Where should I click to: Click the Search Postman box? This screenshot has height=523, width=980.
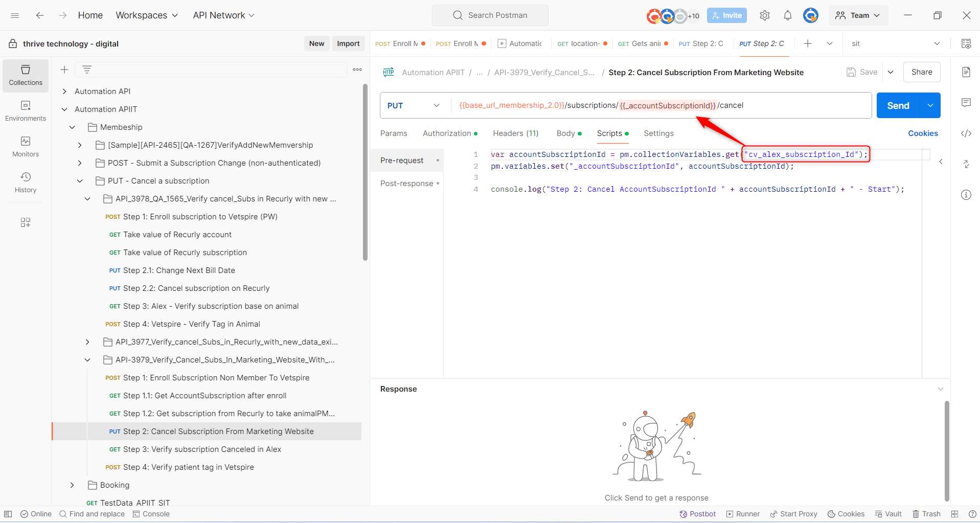[x=490, y=15]
